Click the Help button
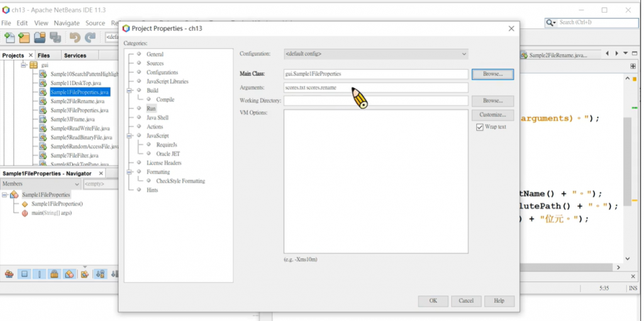 pos(499,301)
